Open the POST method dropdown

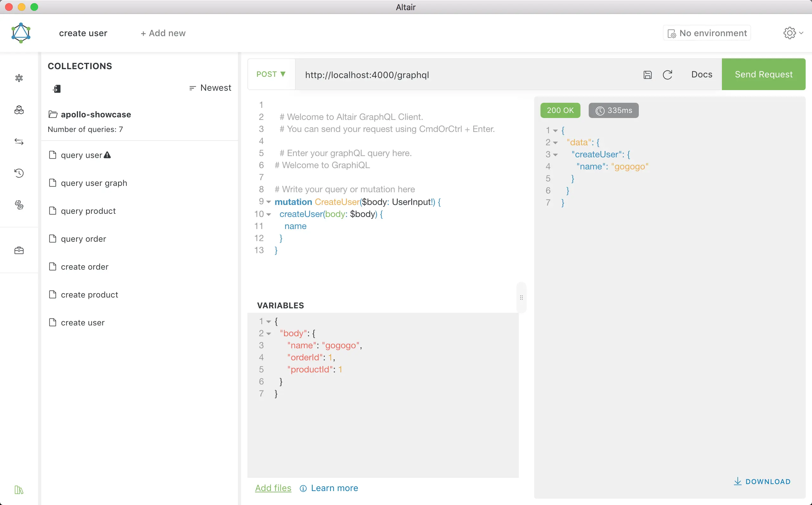tap(271, 74)
